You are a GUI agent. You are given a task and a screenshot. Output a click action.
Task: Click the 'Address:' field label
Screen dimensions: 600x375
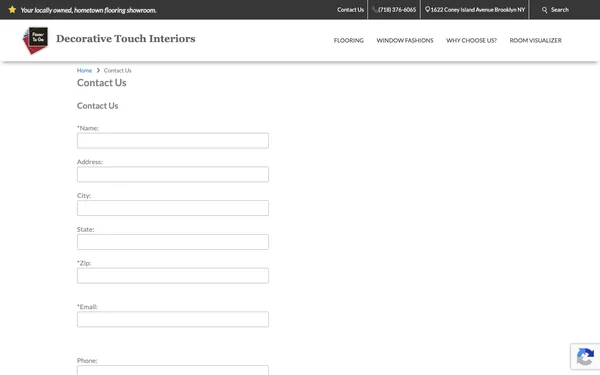(90, 162)
